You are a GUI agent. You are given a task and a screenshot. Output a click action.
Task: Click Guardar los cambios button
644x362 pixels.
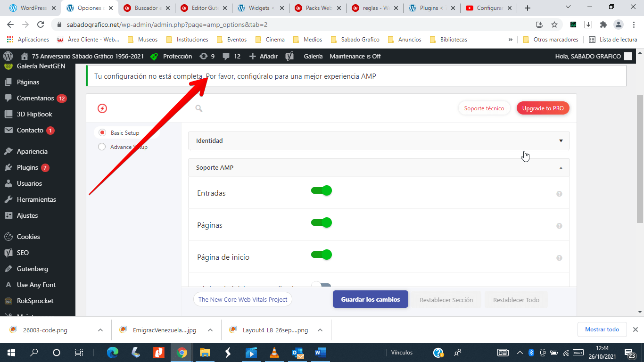coord(371,299)
